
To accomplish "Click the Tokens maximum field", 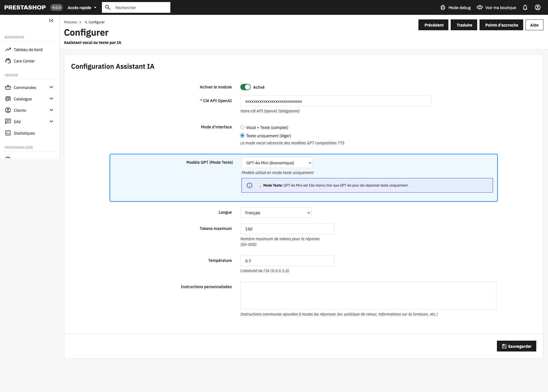I will 287,229.
